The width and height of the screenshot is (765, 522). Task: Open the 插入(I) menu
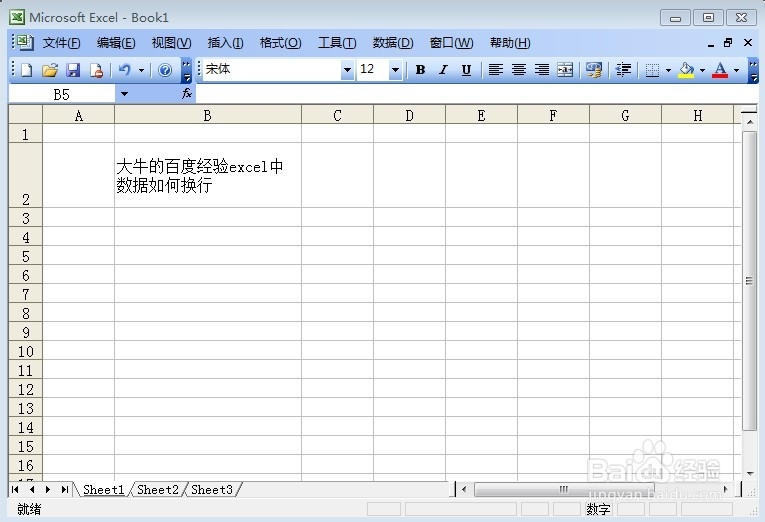click(225, 43)
